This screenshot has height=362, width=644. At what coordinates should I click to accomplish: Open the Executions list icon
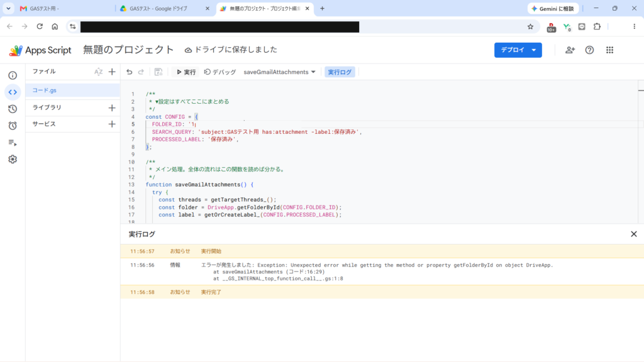point(13,143)
